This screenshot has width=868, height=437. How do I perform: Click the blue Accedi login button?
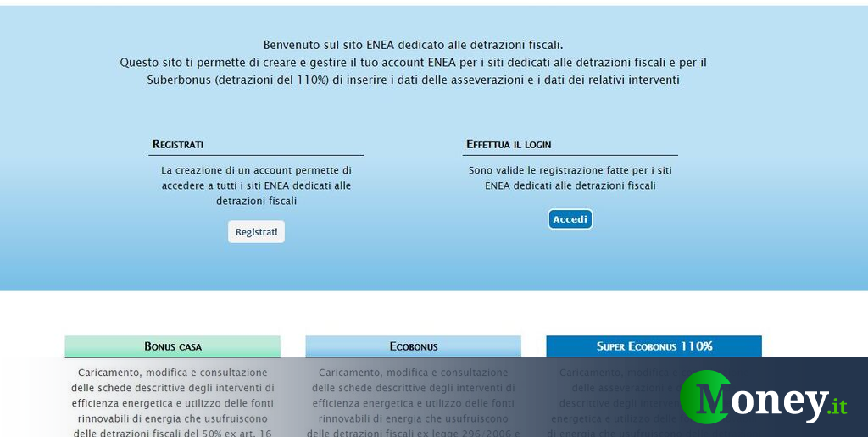(570, 219)
